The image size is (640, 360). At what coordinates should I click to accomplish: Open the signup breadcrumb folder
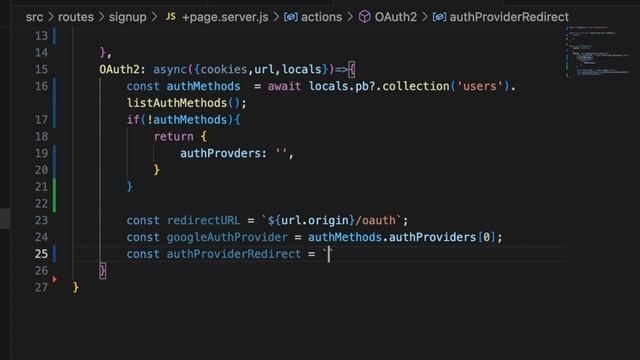click(x=127, y=17)
